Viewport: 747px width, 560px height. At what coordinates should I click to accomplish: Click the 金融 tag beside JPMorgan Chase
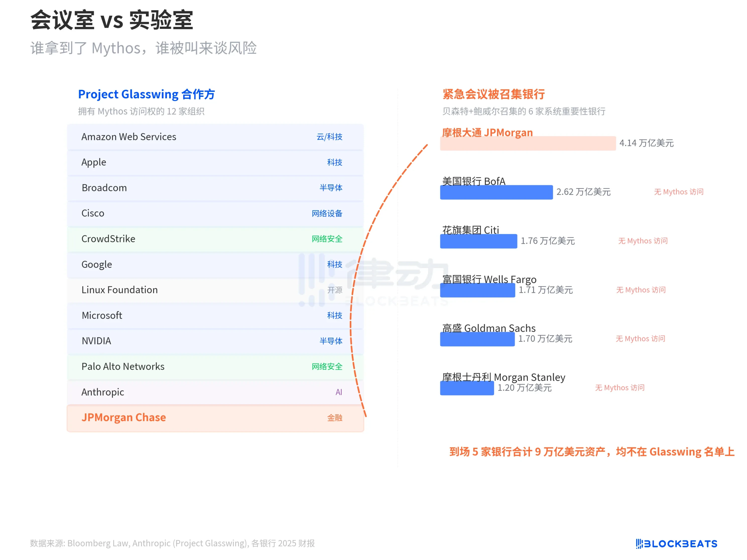click(335, 418)
